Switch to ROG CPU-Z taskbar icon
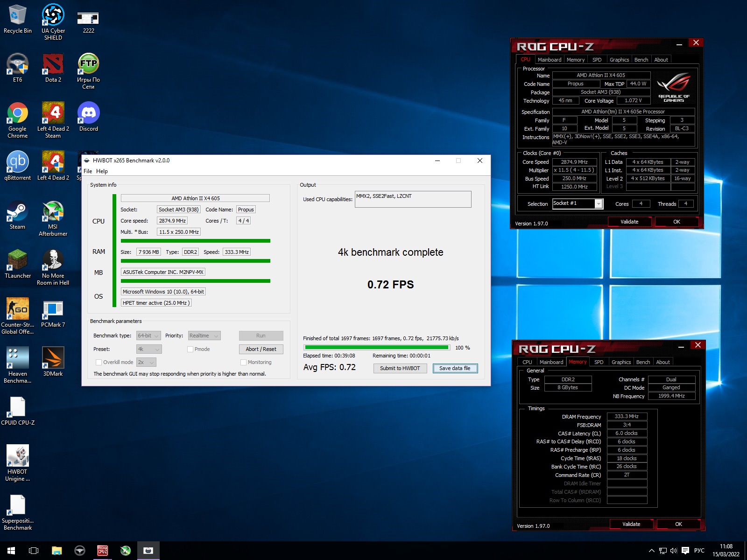 point(102,551)
